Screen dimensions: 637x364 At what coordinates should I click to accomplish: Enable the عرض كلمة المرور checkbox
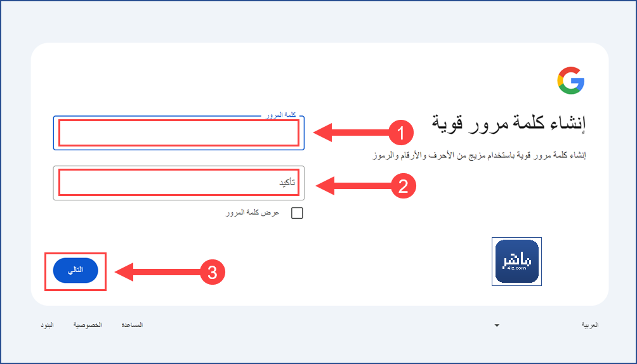point(297,213)
